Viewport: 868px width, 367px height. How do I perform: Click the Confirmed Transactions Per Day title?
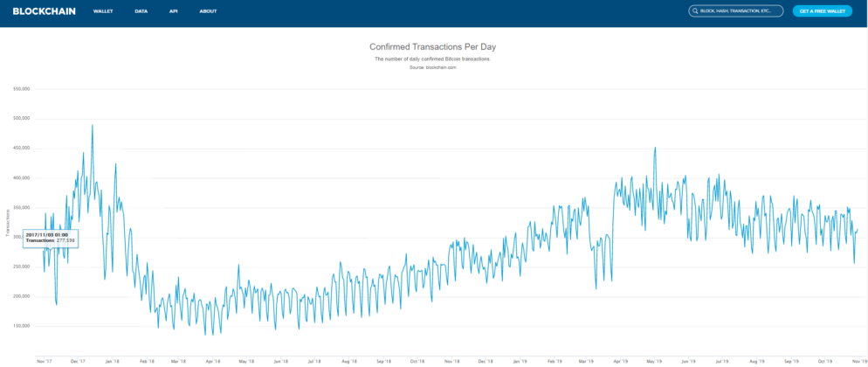click(433, 46)
